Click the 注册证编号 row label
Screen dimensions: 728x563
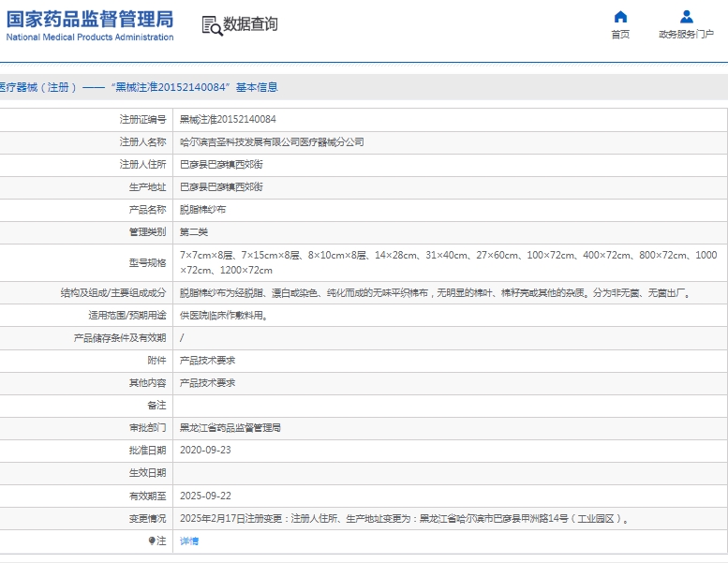[142, 119]
